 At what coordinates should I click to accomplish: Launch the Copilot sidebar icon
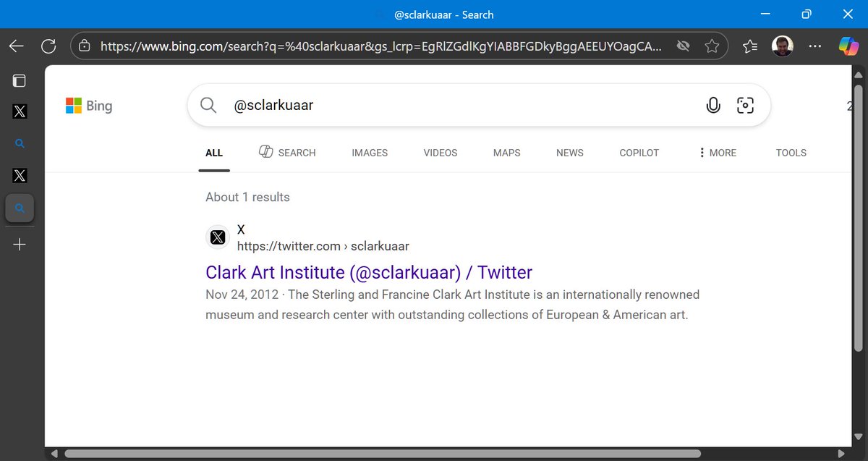click(x=848, y=46)
